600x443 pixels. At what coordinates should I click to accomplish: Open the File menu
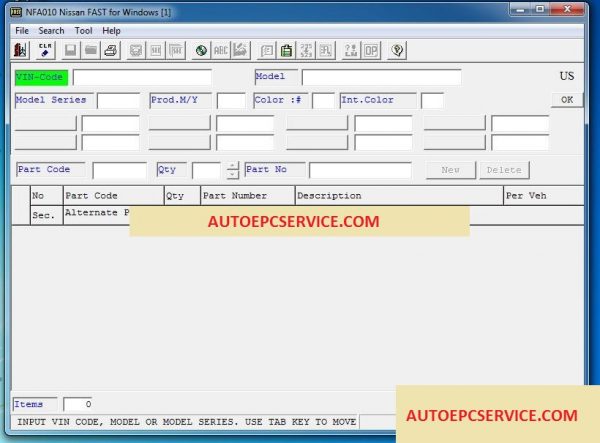(x=22, y=31)
